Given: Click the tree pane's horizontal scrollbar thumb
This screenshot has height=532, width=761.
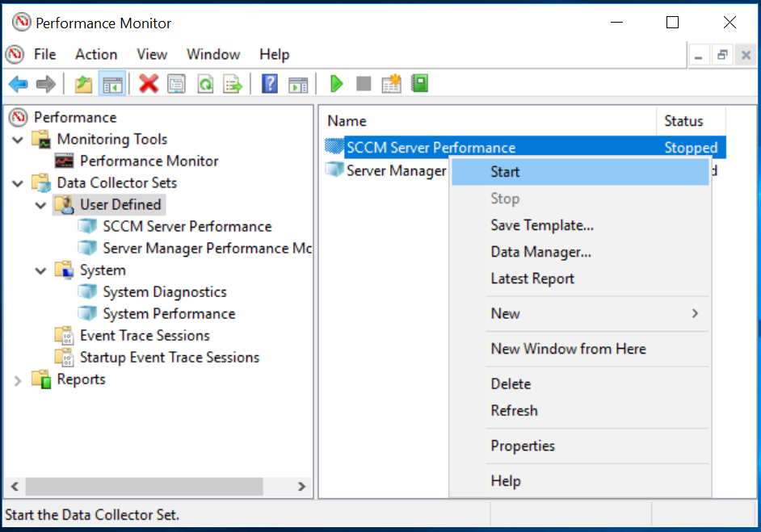Looking at the screenshot, I should click(x=144, y=487).
